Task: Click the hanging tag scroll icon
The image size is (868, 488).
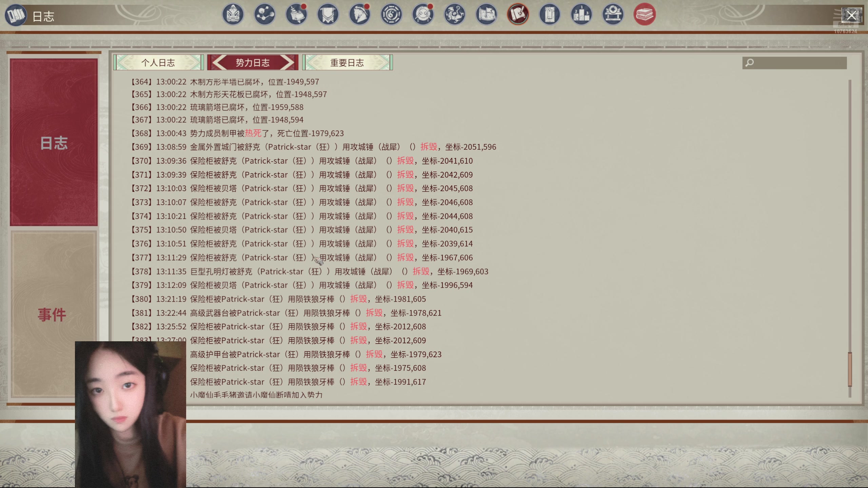Action: coord(550,15)
